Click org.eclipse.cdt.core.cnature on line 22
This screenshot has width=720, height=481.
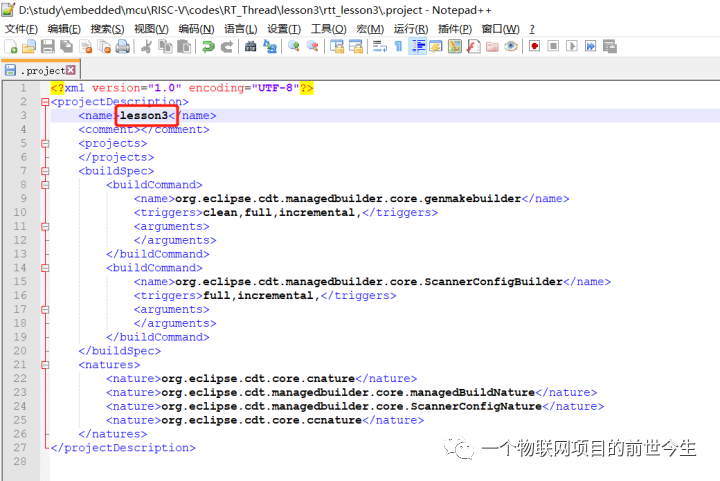pos(258,379)
